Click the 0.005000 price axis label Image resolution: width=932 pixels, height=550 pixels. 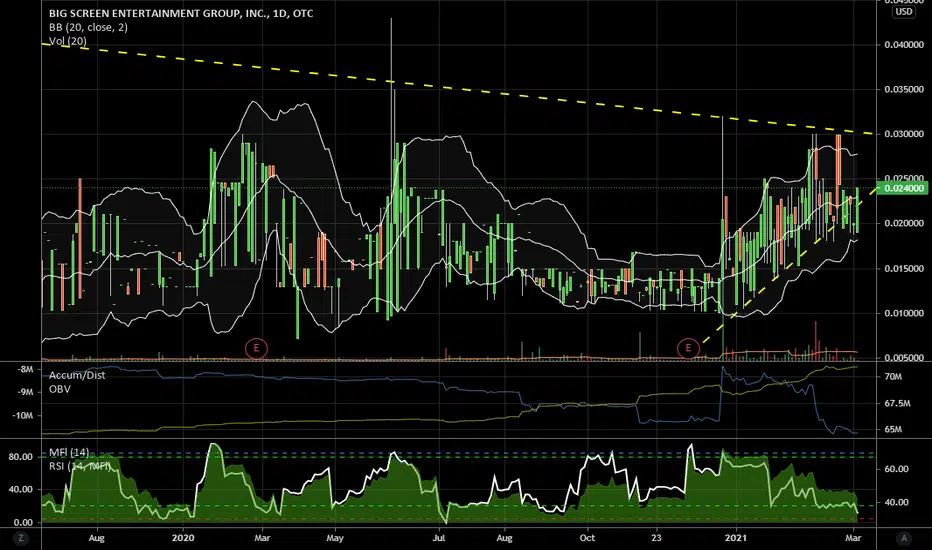tap(904, 357)
